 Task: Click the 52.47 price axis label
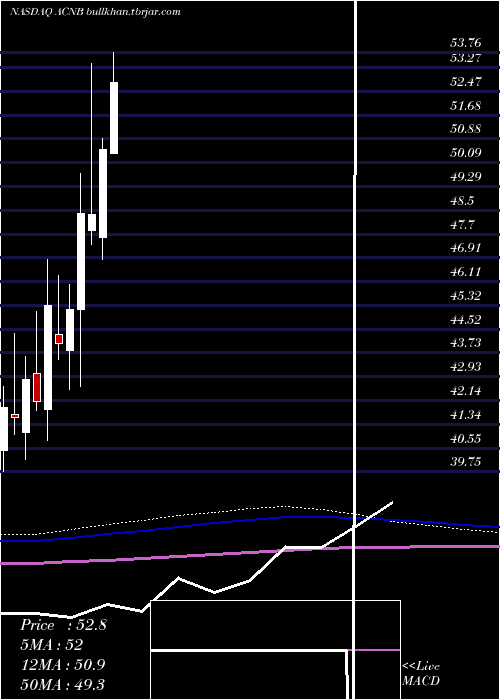pos(466,82)
